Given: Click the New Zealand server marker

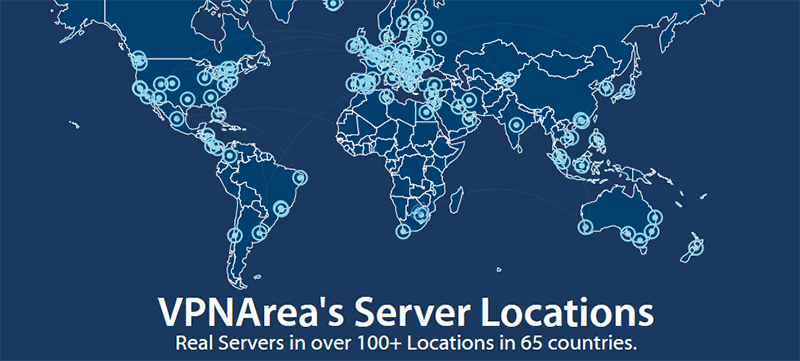Looking at the screenshot, I should [695, 248].
